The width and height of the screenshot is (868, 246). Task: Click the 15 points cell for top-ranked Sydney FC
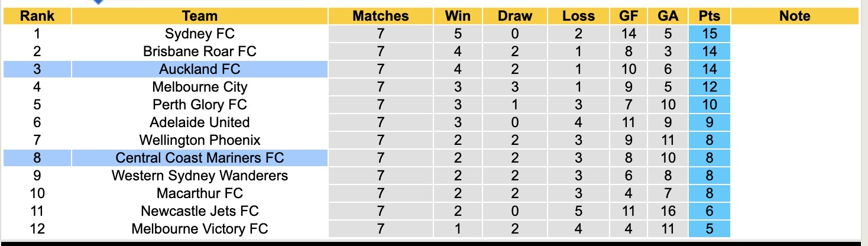coord(710,34)
